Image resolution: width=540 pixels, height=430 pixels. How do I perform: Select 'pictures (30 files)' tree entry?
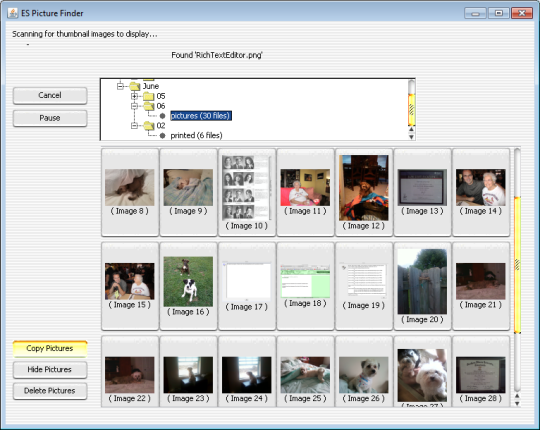tap(201, 116)
